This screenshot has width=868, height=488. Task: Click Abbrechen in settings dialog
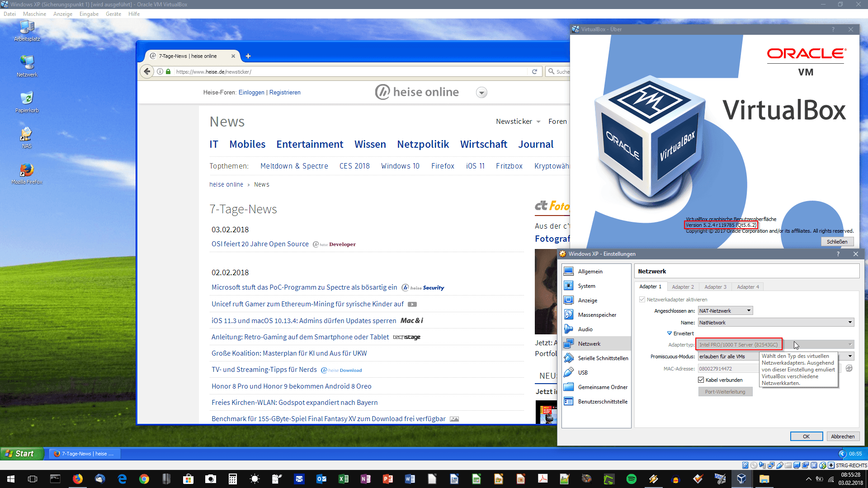(843, 436)
